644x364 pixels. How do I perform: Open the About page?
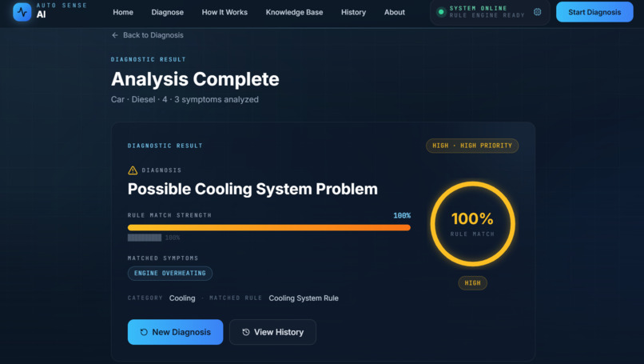tap(394, 12)
